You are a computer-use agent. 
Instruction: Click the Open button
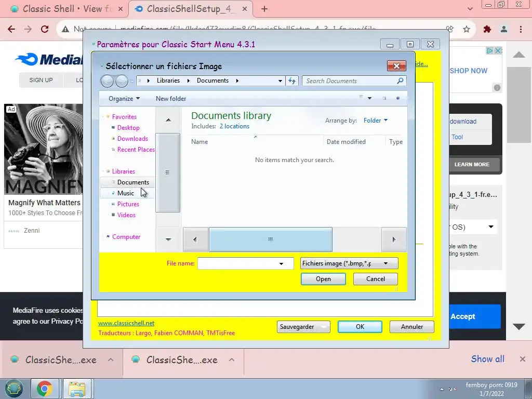tap(323, 279)
